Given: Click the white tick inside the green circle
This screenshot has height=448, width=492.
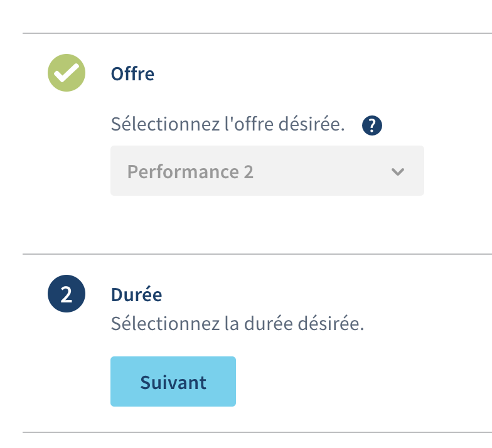Looking at the screenshot, I should 66,74.
